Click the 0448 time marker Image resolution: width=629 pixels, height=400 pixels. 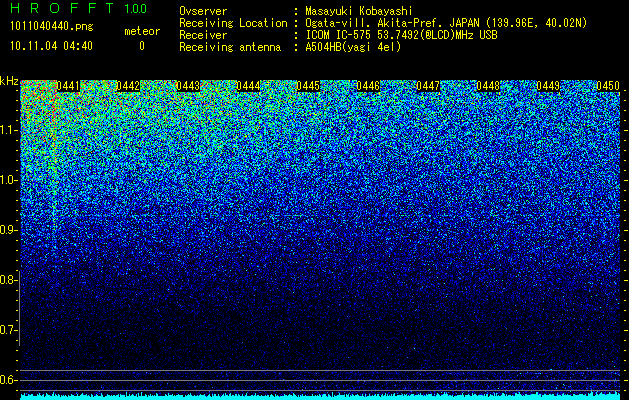(x=488, y=86)
